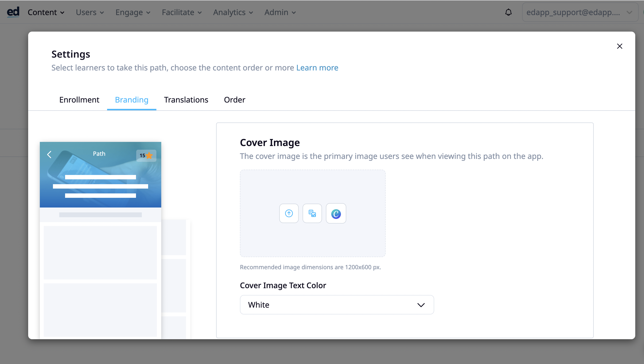
Task: Switch to the Enrollment tab
Action: tap(79, 100)
